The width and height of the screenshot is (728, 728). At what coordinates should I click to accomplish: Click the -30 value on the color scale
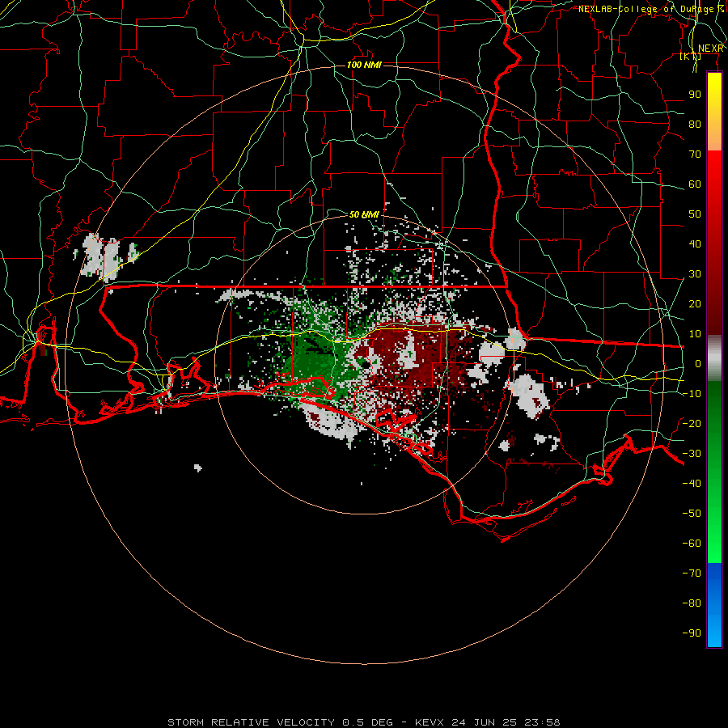point(692,454)
